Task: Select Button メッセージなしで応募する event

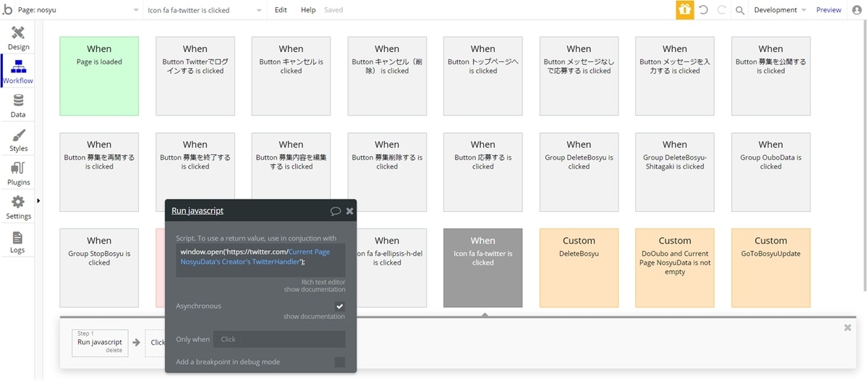Action: [579, 76]
